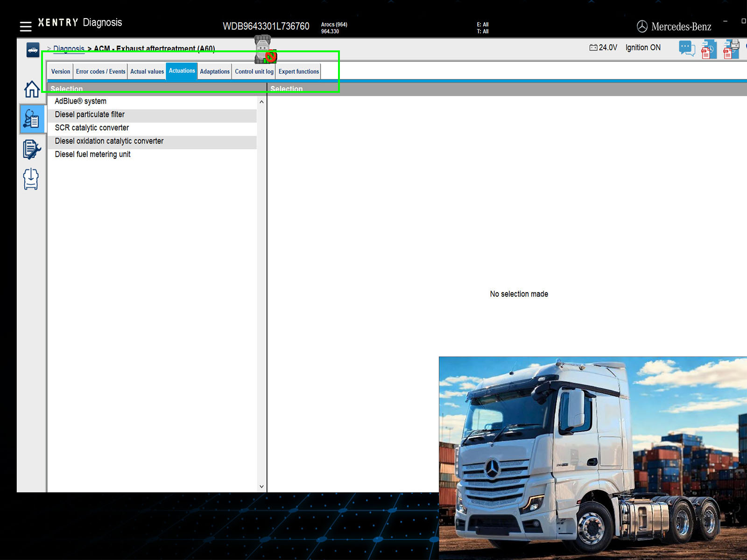Click the vehicle download icon in sidebar
This screenshot has height=560, width=747.
tap(31, 179)
